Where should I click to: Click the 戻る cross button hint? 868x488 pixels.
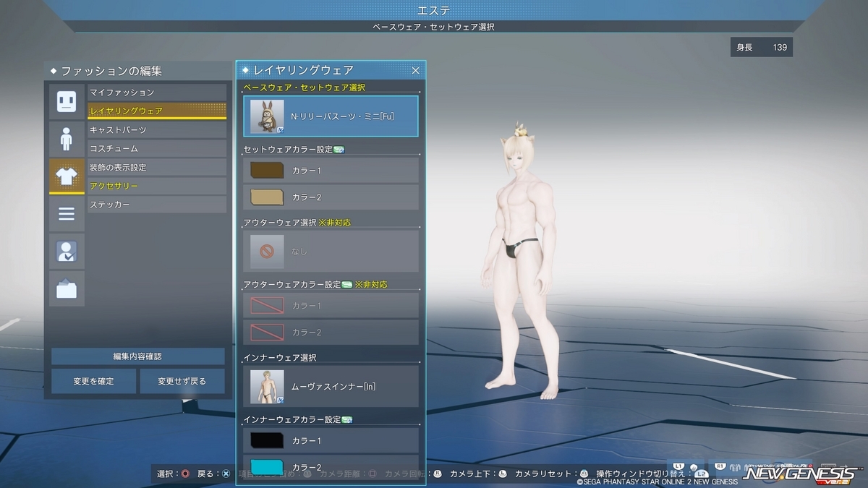coord(226,474)
